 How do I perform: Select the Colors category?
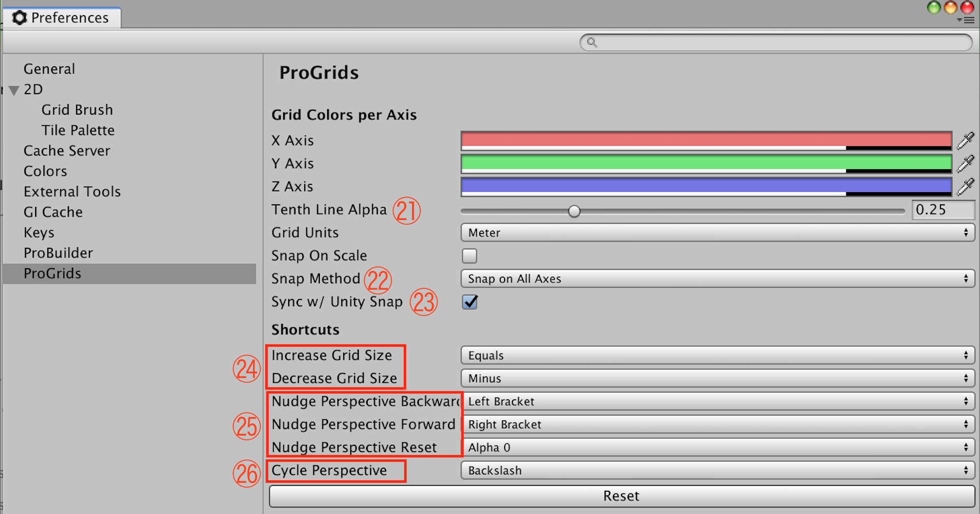pos(45,171)
